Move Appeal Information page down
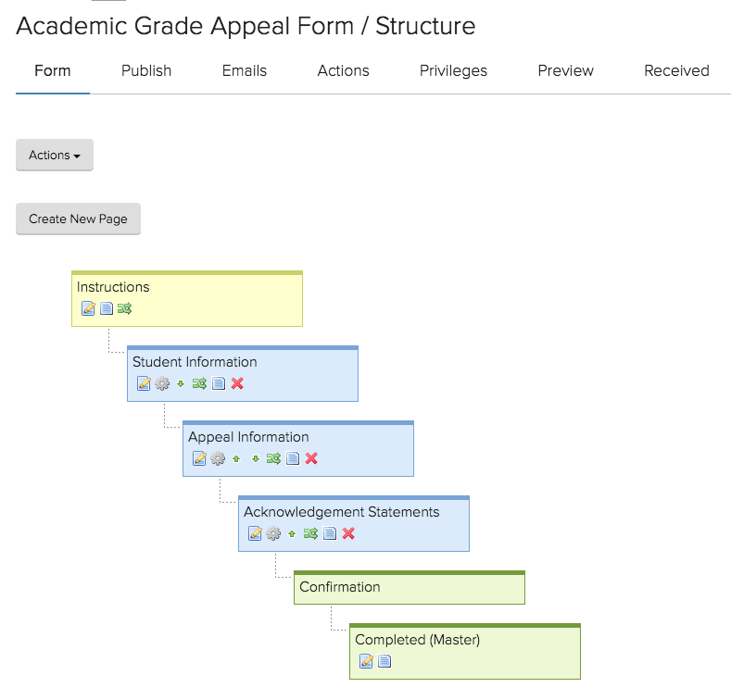This screenshot has height=700, width=731. (x=255, y=458)
